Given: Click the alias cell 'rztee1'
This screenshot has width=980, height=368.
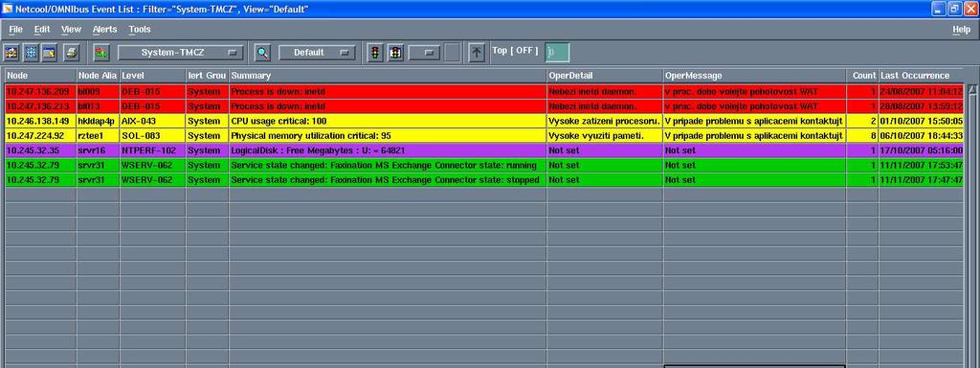Looking at the screenshot, I should click(x=98, y=136).
